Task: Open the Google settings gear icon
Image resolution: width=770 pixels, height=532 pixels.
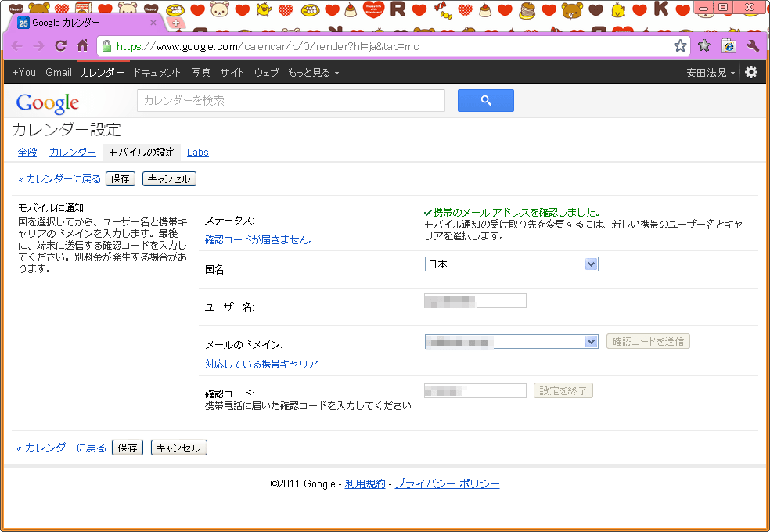Action: pos(751,72)
